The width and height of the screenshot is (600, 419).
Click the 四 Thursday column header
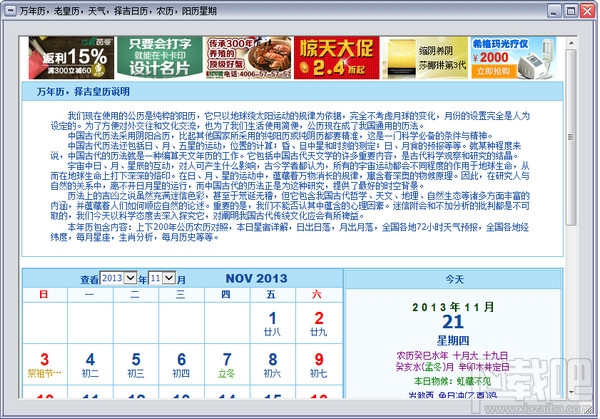[226, 294]
